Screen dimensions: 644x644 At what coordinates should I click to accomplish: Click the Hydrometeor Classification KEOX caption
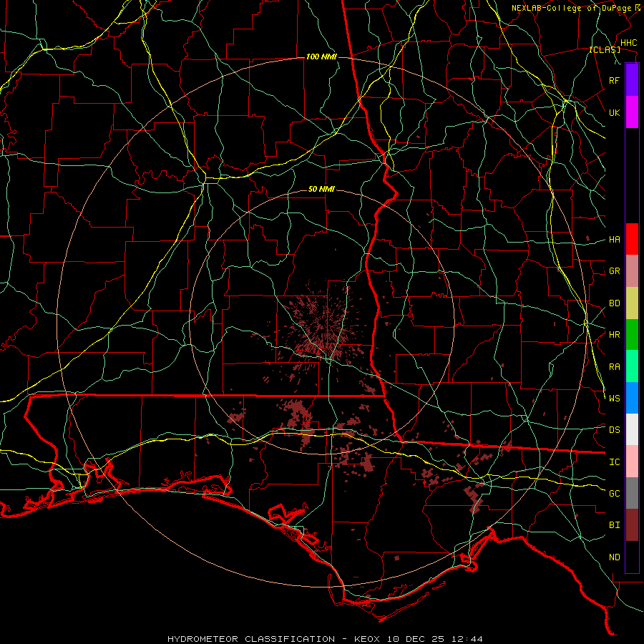325,639
